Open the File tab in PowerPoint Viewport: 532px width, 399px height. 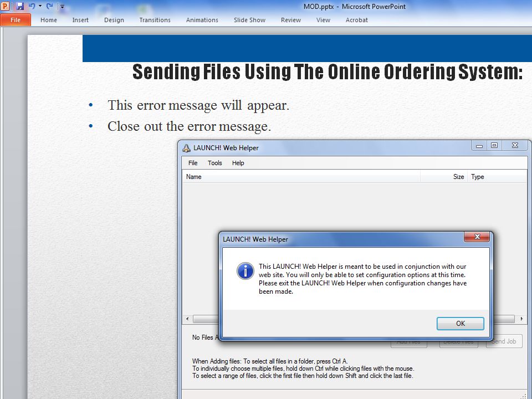point(16,20)
